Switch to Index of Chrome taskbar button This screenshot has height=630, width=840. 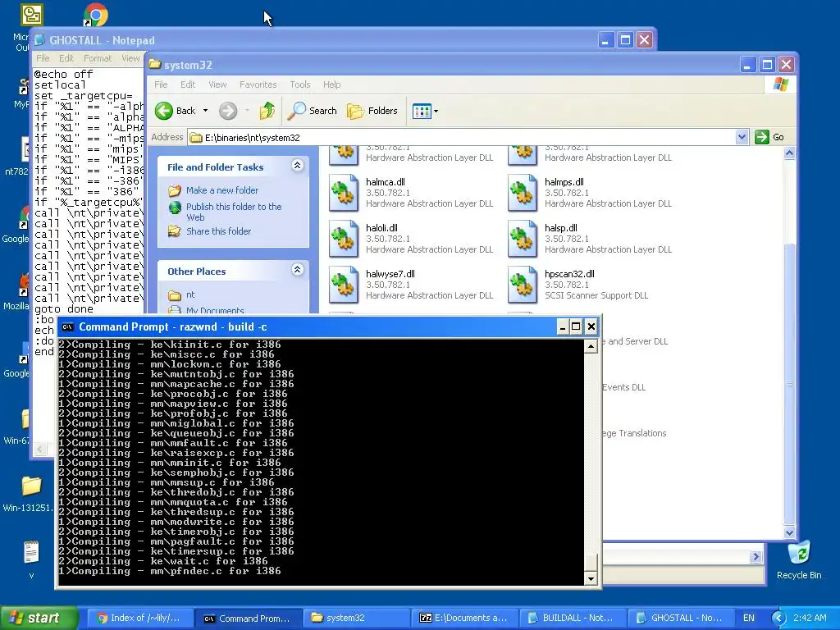coord(139,618)
